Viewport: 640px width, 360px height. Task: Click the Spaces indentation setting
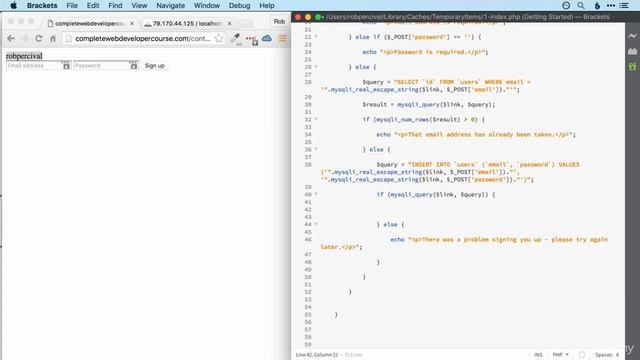(x=607, y=355)
